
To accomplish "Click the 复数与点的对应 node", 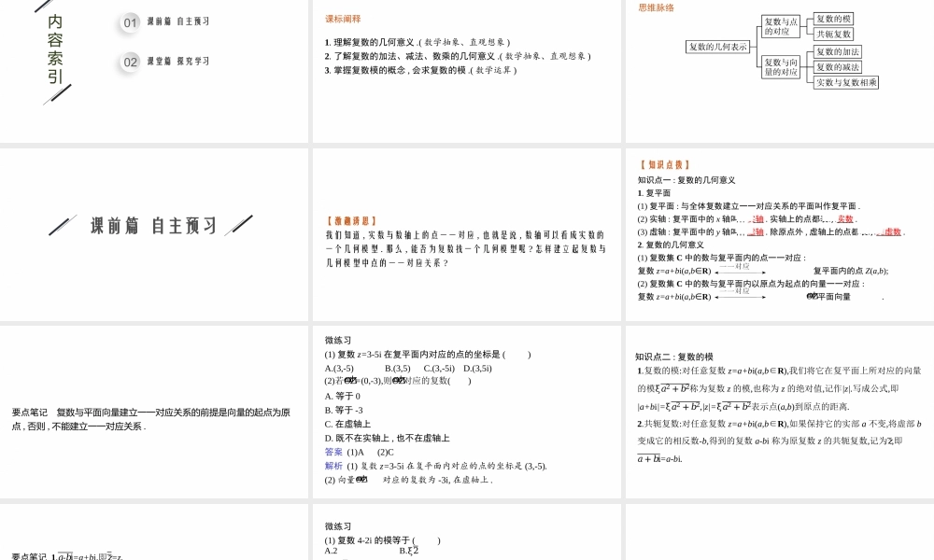I will [782, 25].
